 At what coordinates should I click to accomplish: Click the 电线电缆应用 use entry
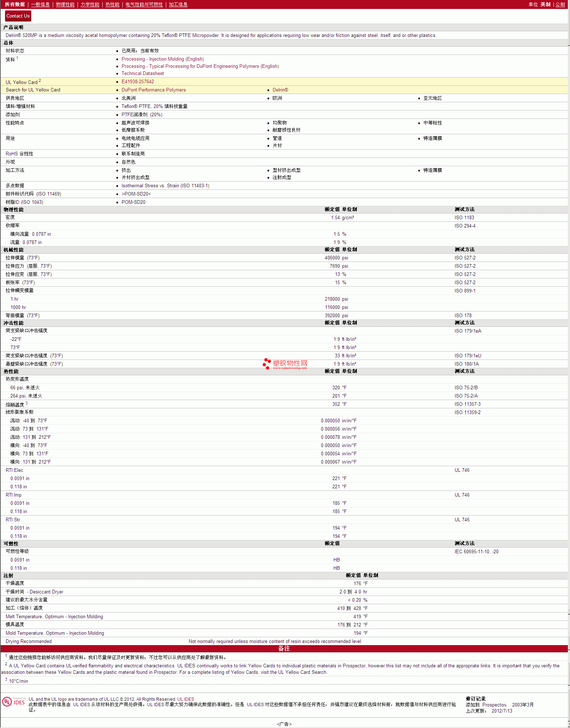click(135, 138)
